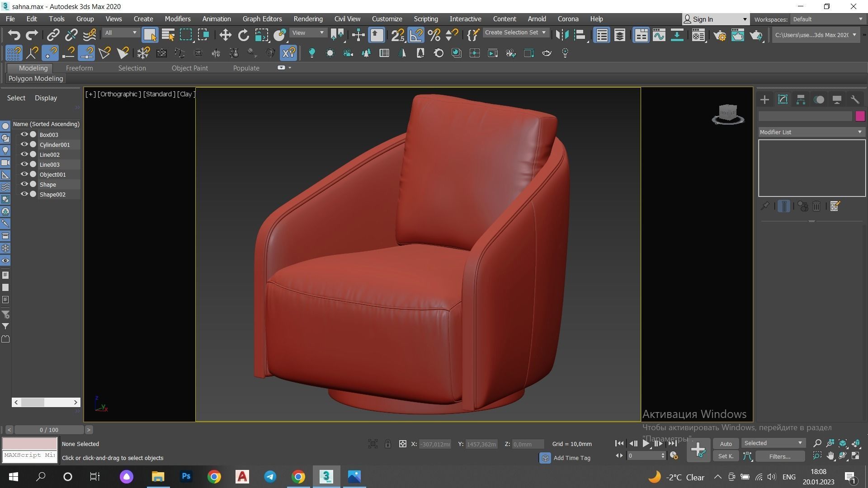Click the Polygon Modeling panel button
Screen dimensions: 868x488
point(36,79)
